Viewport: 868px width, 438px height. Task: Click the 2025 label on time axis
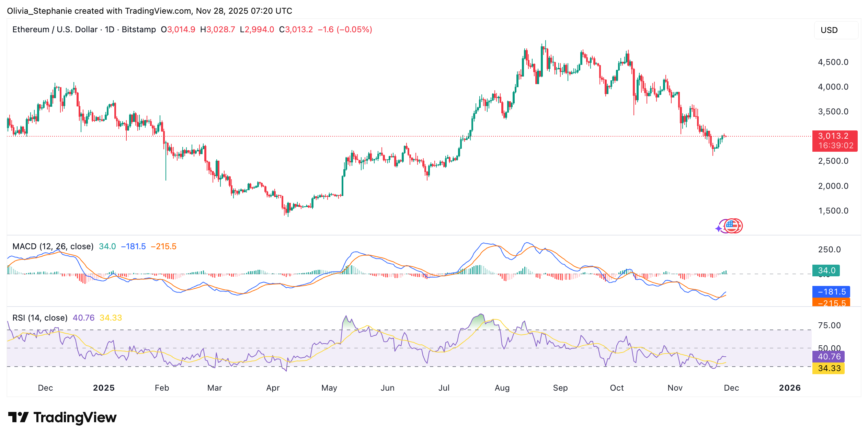pos(104,388)
